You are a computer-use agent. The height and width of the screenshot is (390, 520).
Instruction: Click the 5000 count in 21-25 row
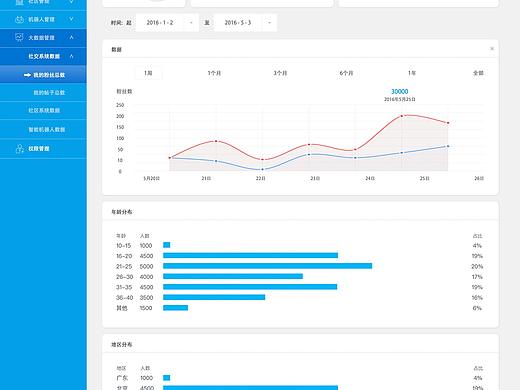pos(146,266)
